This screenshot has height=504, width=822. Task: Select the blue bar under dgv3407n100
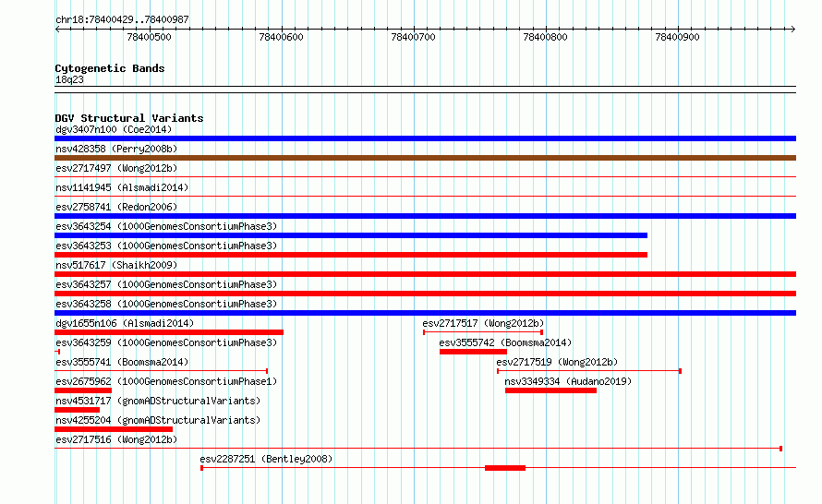coord(425,138)
